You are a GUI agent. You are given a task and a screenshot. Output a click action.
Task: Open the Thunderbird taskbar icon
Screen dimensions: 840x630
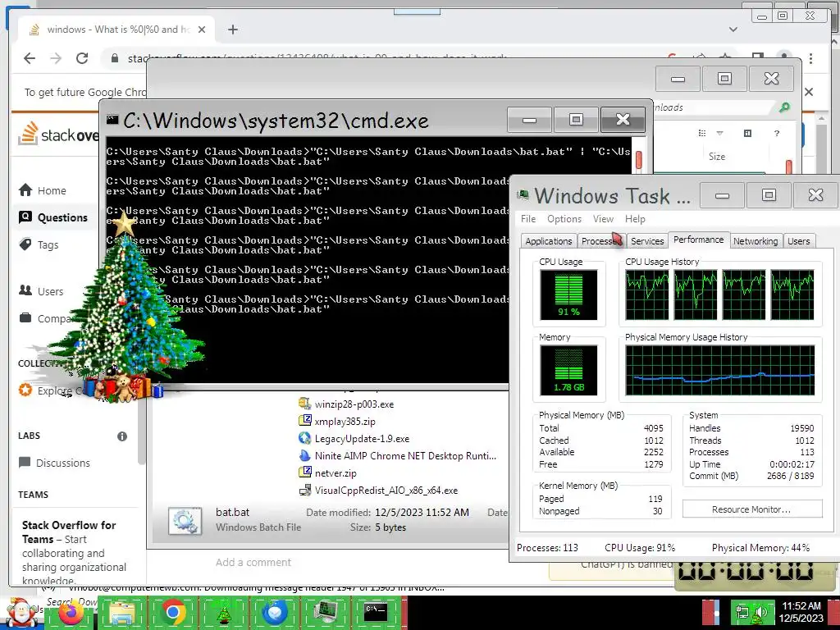274,614
